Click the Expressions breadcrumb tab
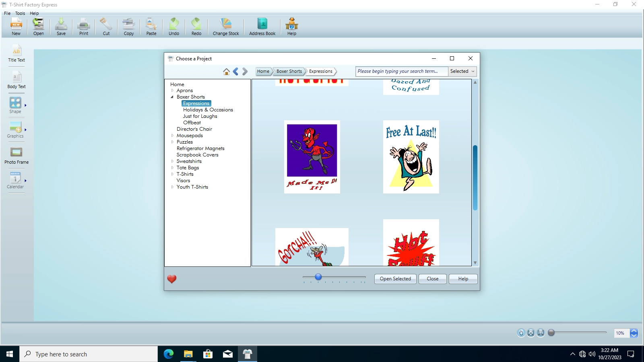The height and width of the screenshot is (362, 644). 321,71
